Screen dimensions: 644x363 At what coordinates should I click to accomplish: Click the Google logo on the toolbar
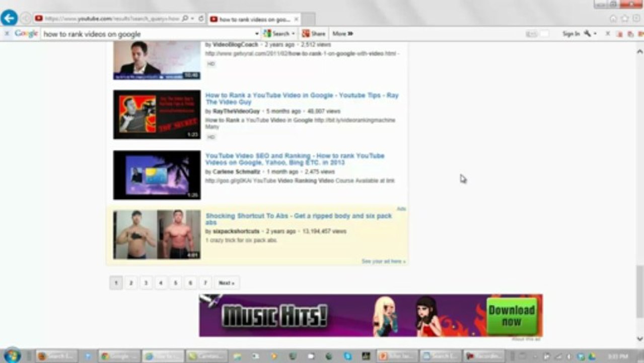26,34
